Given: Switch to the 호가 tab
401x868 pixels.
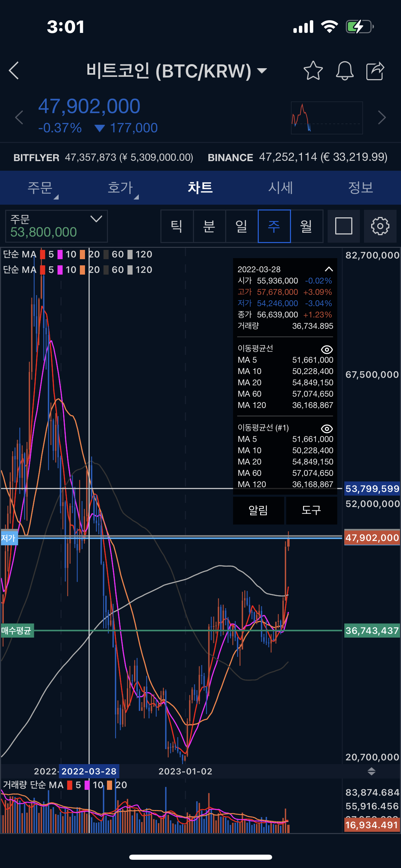Looking at the screenshot, I should click(x=120, y=188).
